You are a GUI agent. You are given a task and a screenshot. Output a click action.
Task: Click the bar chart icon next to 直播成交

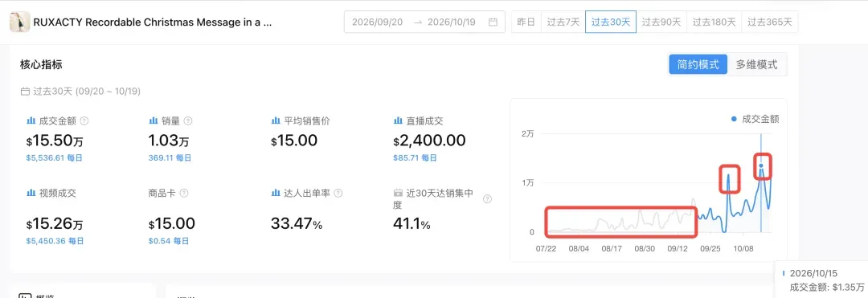coord(398,120)
